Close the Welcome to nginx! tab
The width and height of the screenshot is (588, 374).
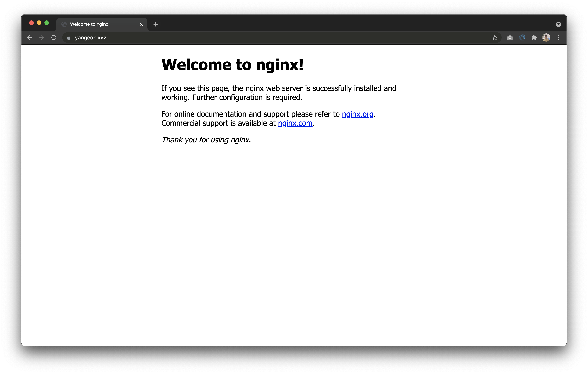click(x=141, y=24)
